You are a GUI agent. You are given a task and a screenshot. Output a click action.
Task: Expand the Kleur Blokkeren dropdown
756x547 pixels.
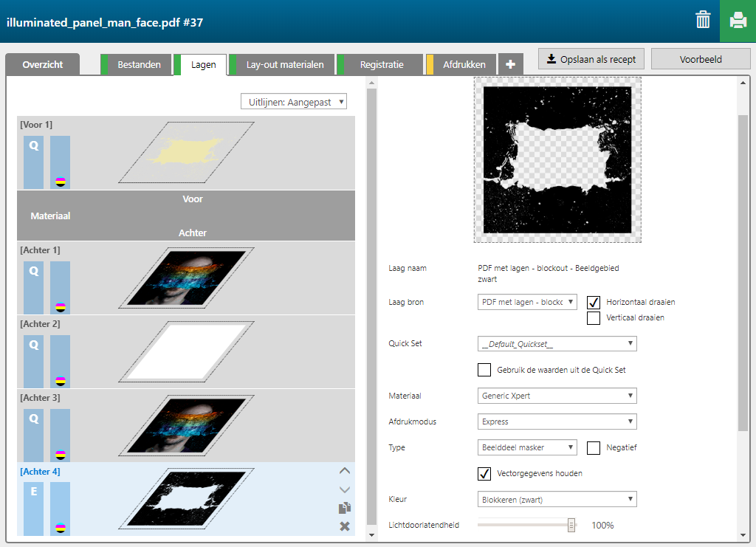pyautogui.click(x=557, y=500)
